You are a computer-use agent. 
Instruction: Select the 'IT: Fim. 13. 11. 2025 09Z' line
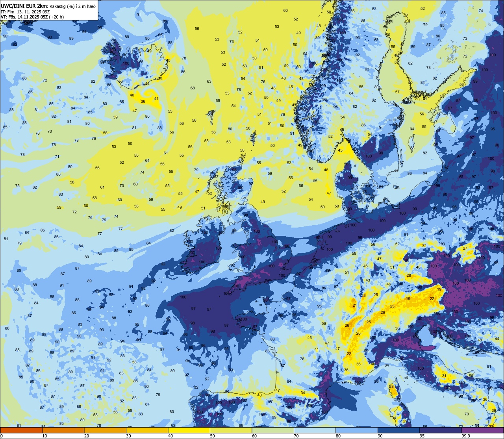point(25,12)
